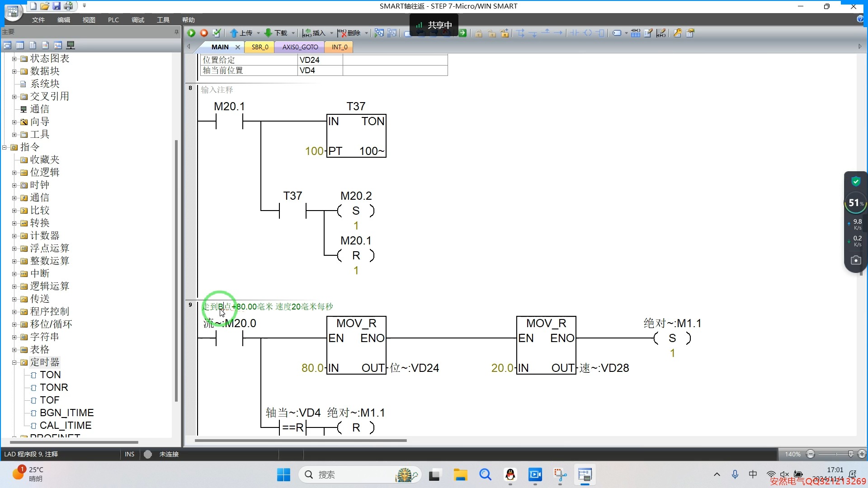
Task: Open the 帮助 menu
Action: tap(189, 20)
